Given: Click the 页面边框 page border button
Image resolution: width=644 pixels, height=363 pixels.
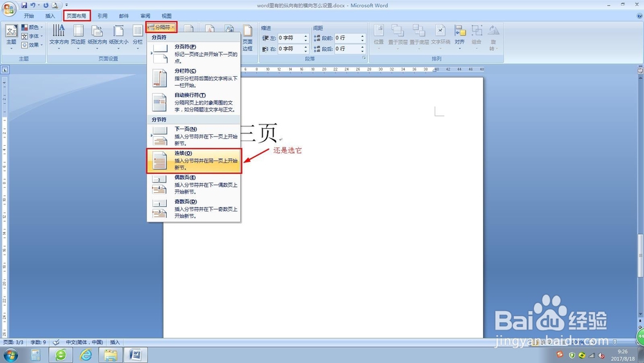Looking at the screenshot, I should [247, 38].
